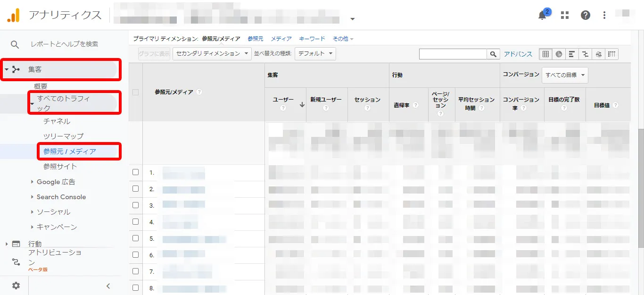Click the table search input field
This screenshot has width=644, height=295.
pyautogui.click(x=453, y=53)
